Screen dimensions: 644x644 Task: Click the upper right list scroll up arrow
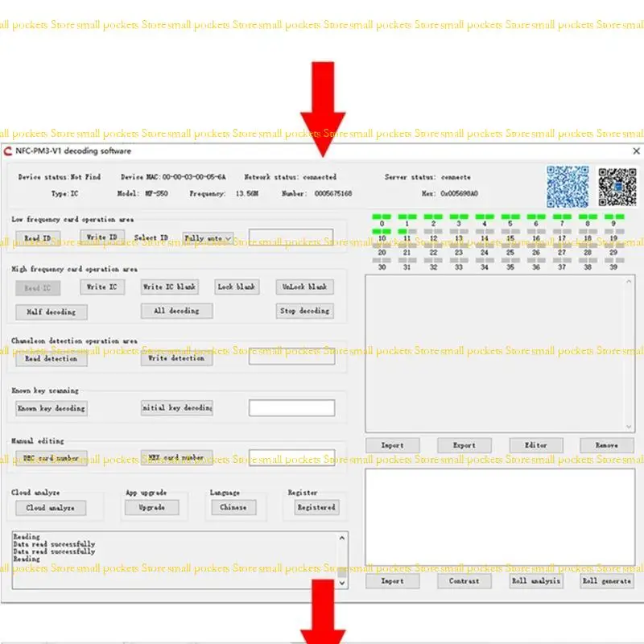tap(629, 281)
